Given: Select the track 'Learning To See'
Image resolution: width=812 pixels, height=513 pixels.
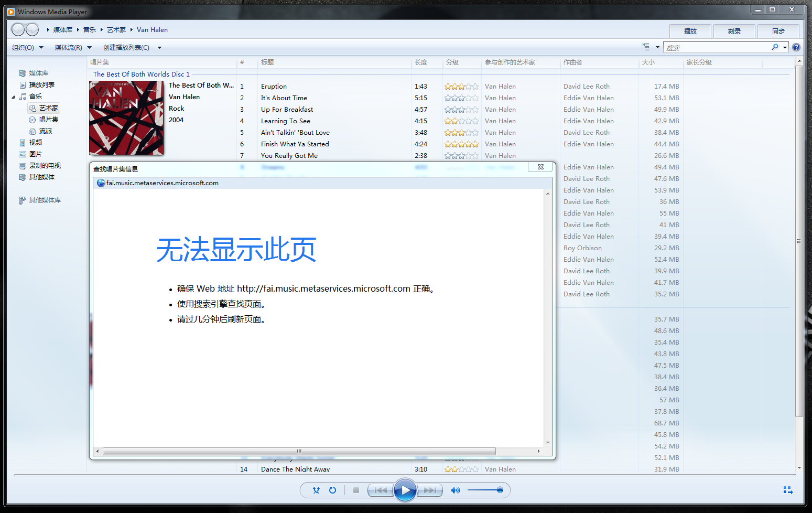Looking at the screenshot, I should click(x=286, y=121).
